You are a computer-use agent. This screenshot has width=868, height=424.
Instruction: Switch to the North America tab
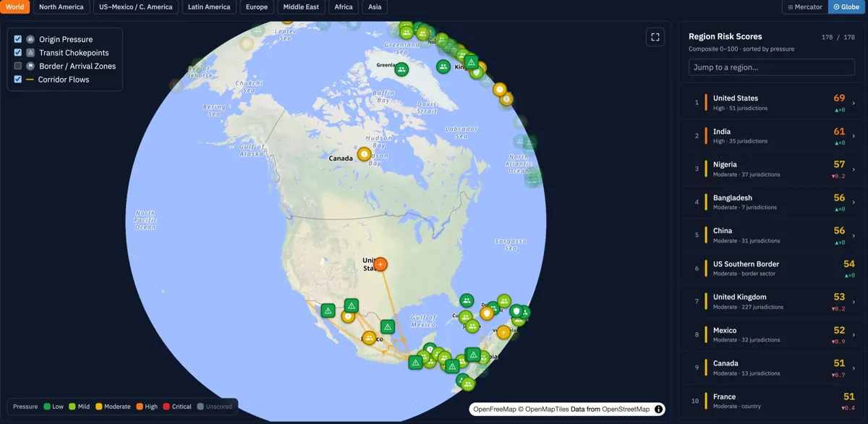(61, 7)
